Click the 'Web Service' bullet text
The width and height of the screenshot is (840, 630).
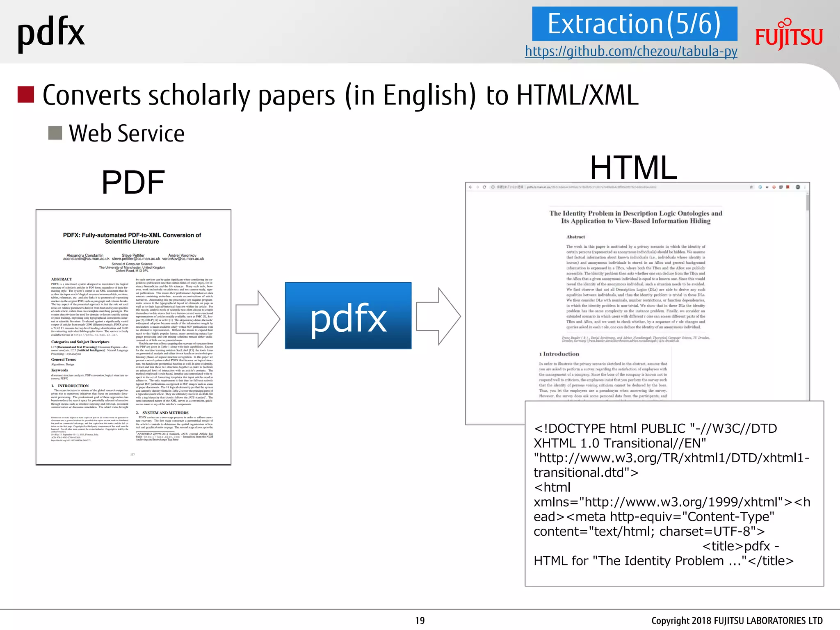point(127,133)
